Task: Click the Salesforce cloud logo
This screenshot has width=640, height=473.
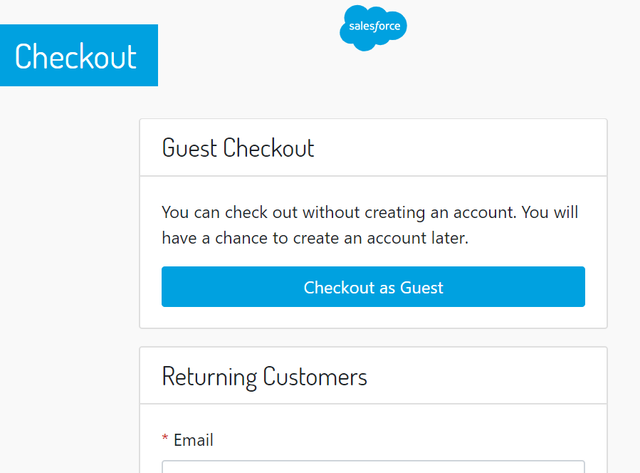Action: (x=373, y=26)
